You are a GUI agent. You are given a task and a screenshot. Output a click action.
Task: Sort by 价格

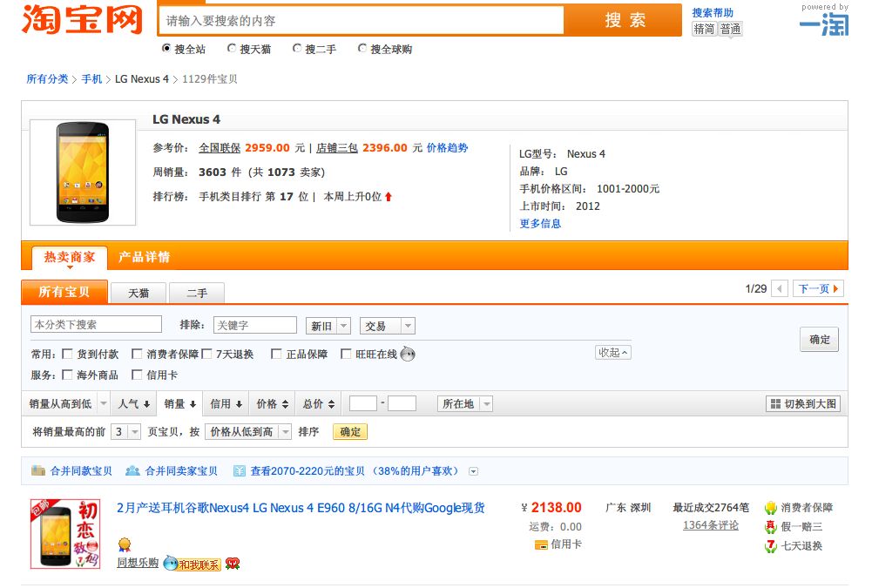tap(273, 404)
